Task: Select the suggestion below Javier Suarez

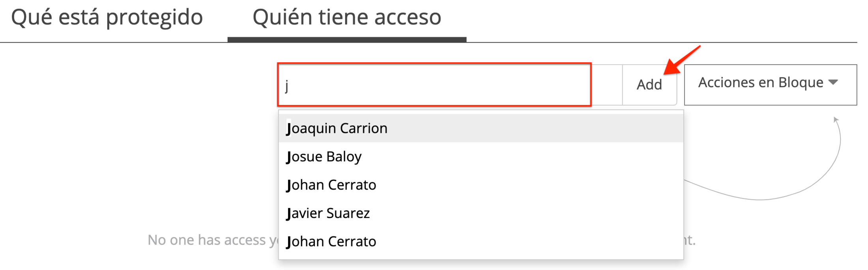Action: coord(331,242)
